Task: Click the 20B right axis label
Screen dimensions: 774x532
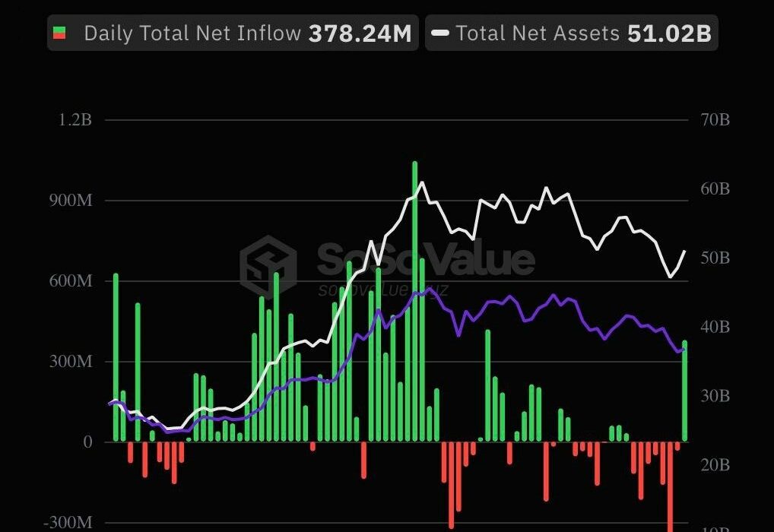Action: click(715, 465)
